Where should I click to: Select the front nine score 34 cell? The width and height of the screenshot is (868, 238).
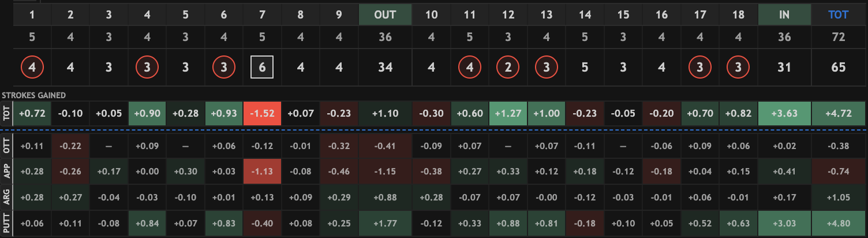coord(385,68)
